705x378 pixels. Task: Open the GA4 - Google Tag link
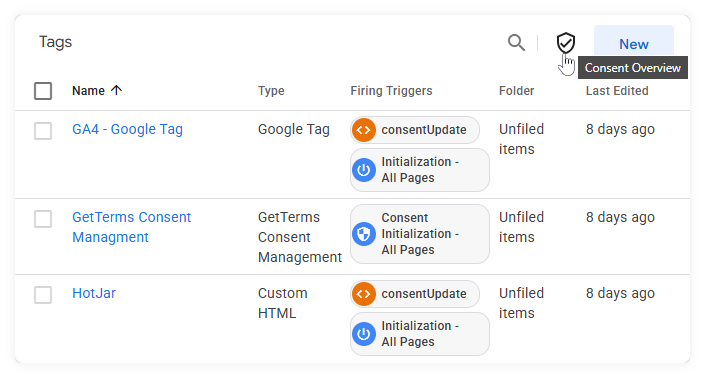[x=127, y=129]
